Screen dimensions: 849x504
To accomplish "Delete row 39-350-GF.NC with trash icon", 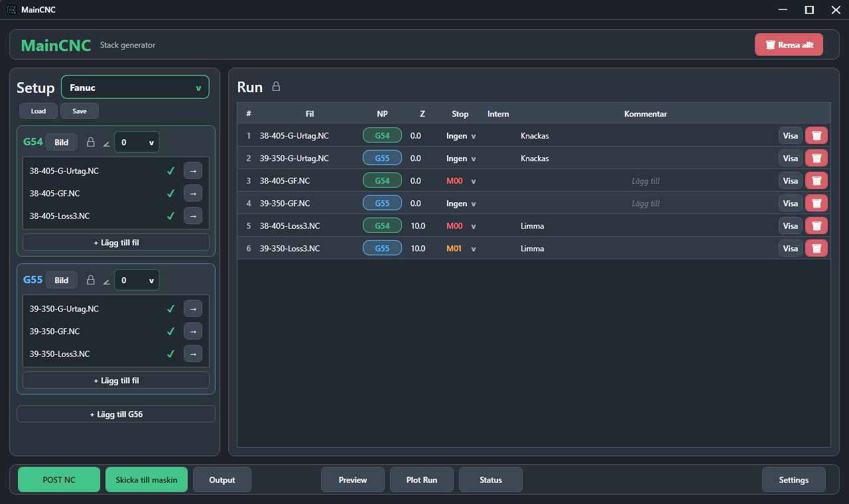I will (x=816, y=204).
